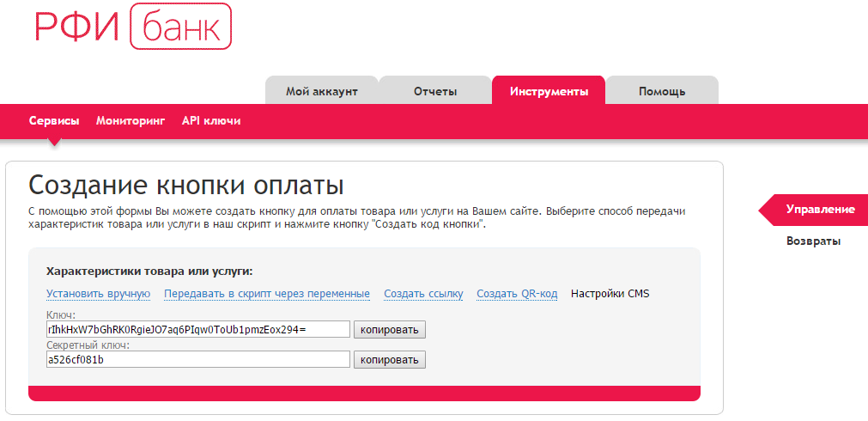868x421 pixels.
Task: Focus the Ключ input field
Action: (x=198, y=329)
